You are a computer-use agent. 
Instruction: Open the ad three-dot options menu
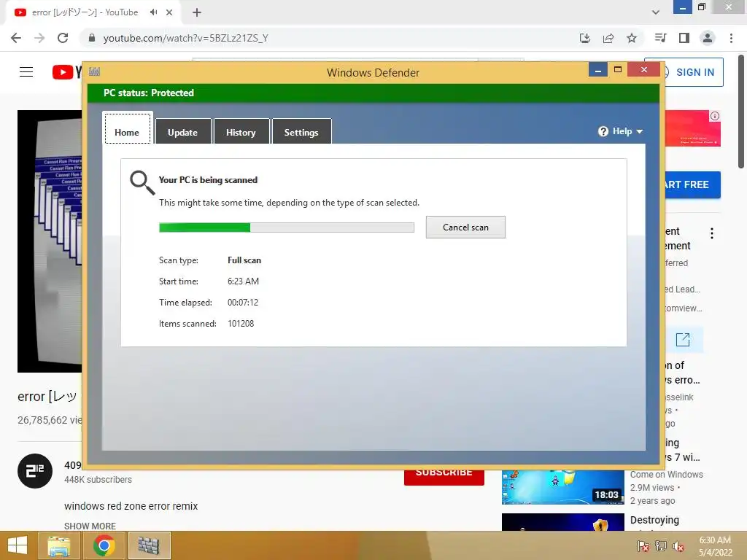pyautogui.click(x=712, y=233)
